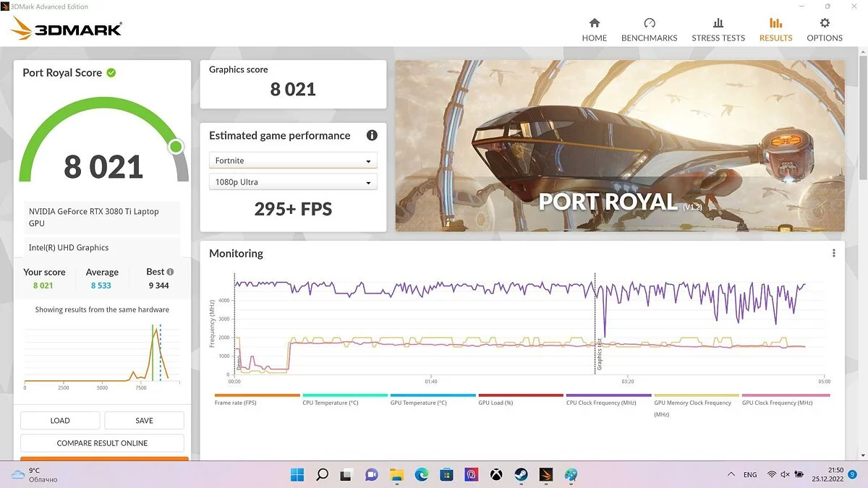Expand the 1080p Ultra resolution dropdown
Image resolution: width=868 pixels, height=488 pixels.
(x=293, y=182)
